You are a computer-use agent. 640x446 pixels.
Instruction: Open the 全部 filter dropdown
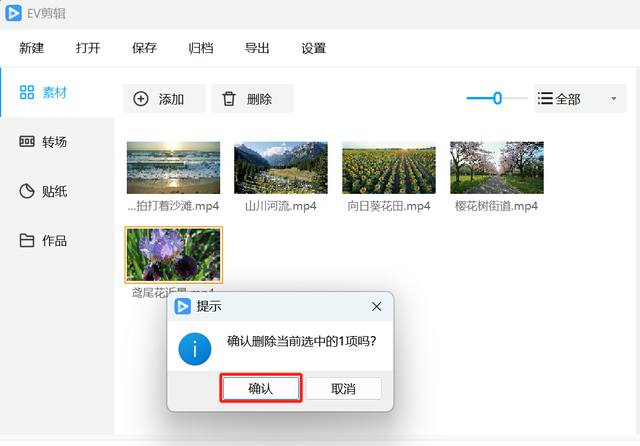pos(580,98)
